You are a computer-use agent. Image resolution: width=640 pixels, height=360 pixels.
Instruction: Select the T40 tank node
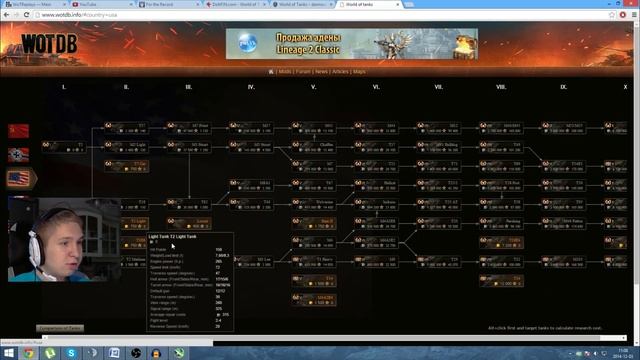251,204
